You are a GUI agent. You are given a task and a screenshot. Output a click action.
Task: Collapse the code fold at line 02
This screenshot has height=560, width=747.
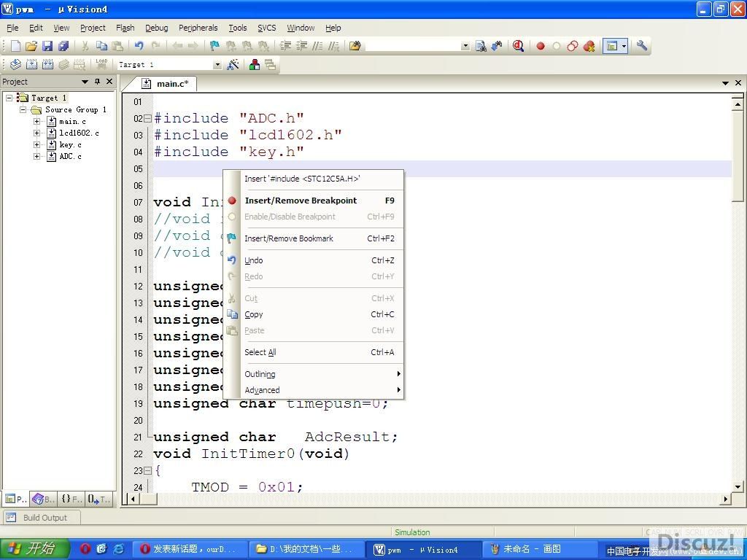pyautogui.click(x=147, y=118)
